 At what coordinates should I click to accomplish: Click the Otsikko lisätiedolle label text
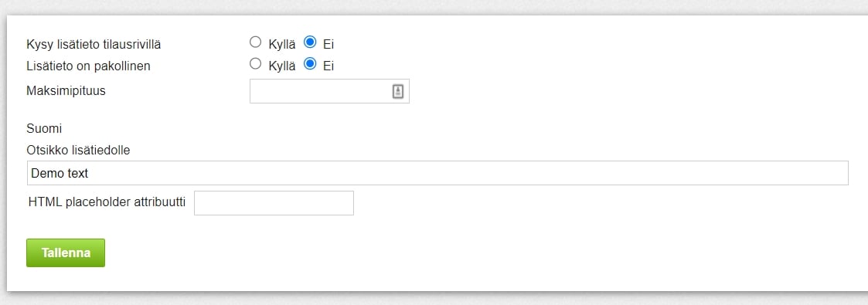(x=78, y=150)
